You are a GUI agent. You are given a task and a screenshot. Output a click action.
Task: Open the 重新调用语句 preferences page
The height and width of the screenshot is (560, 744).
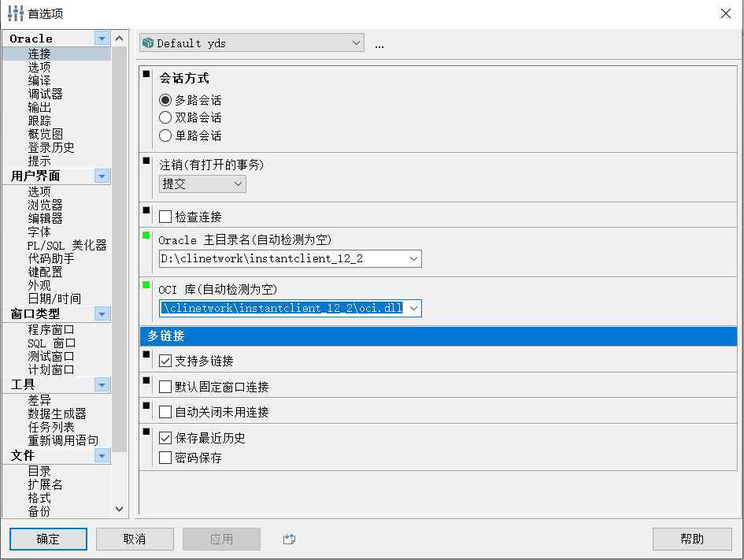tap(63, 440)
